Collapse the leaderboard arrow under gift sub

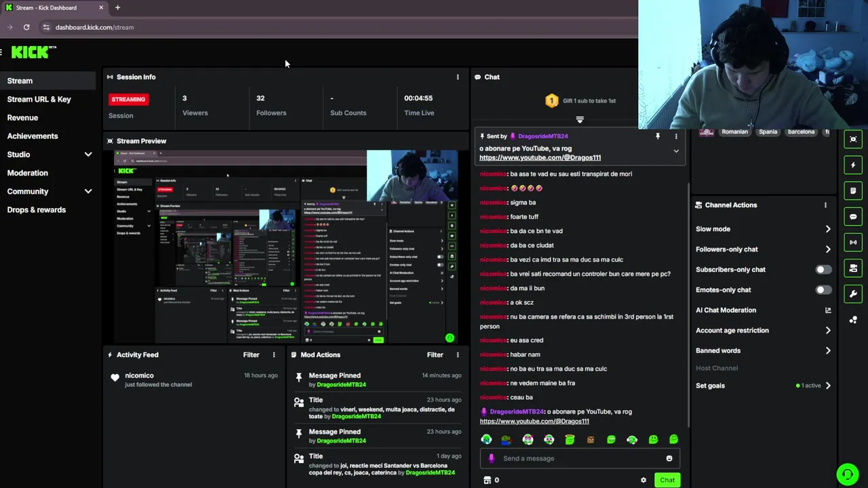click(580, 120)
